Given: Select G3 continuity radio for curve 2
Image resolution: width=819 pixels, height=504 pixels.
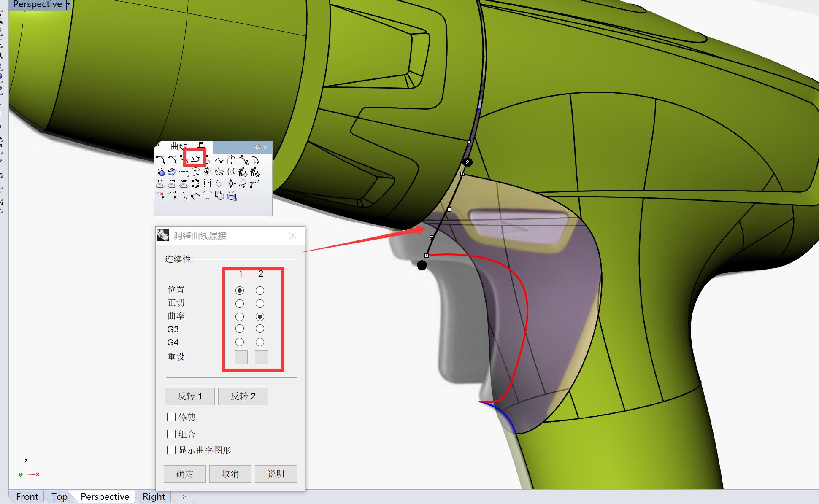Looking at the screenshot, I should point(260,329).
